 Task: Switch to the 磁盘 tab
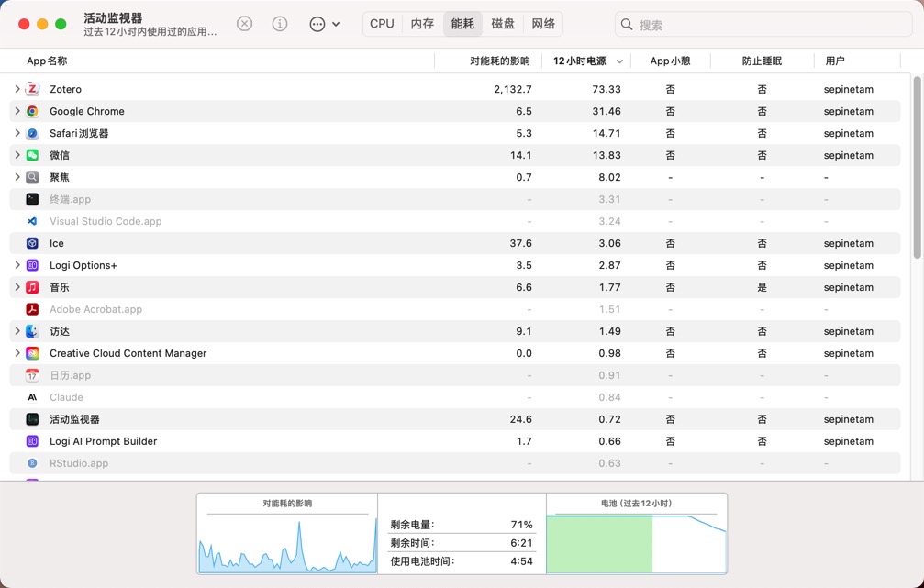click(x=503, y=24)
